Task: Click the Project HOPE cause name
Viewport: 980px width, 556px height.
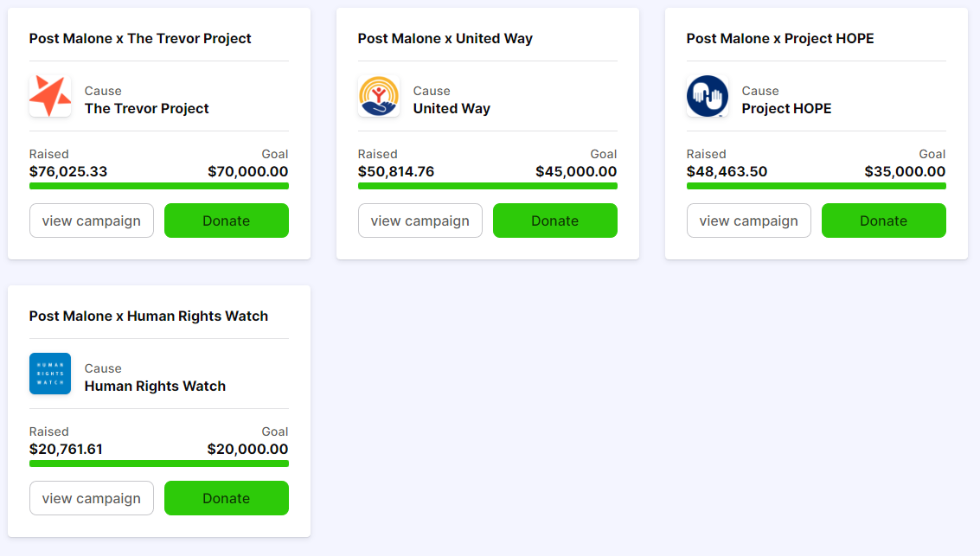Action: coord(786,109)
